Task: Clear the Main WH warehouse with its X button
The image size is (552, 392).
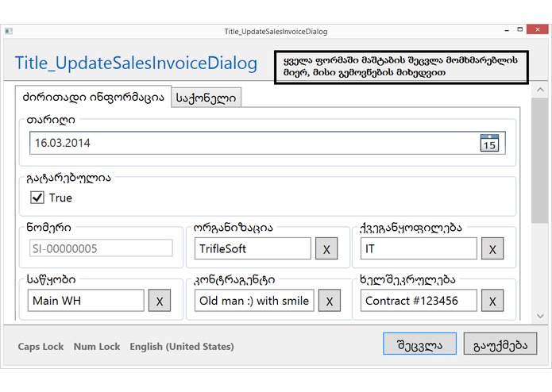Action: pos(160,301)
